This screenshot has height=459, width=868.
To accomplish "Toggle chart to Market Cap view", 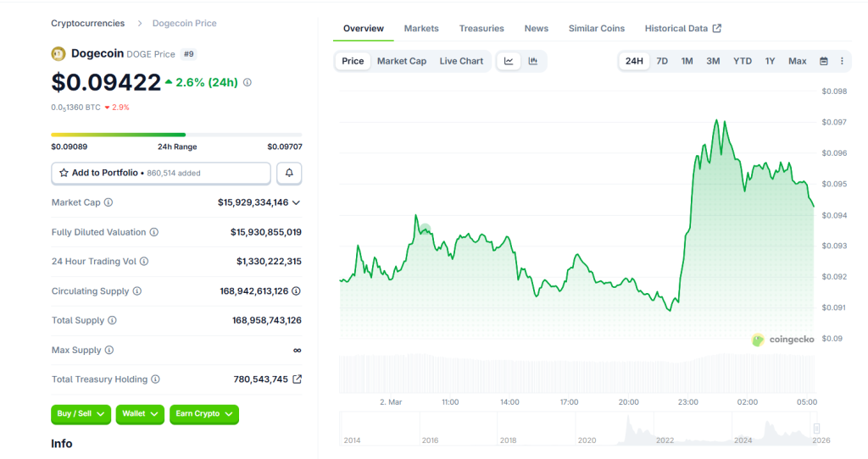I will 402,61.
